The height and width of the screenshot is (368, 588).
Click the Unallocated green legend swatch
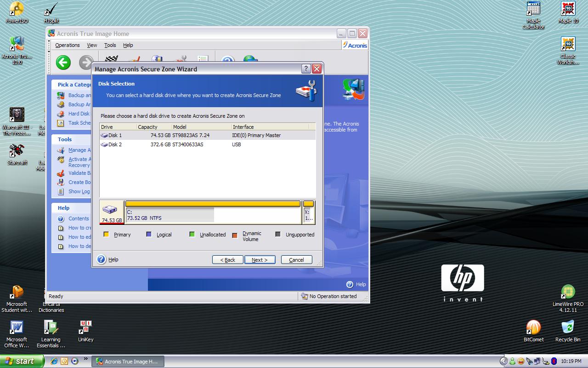[192, 234]
